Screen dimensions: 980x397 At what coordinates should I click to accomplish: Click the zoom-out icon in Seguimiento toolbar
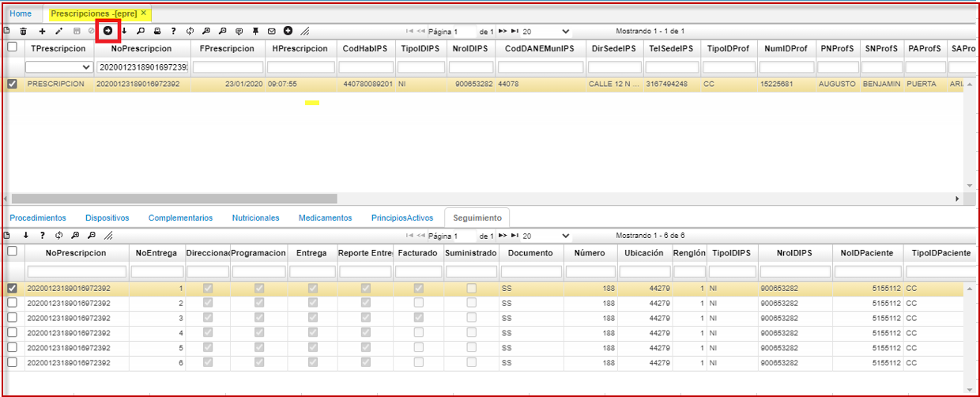pos(92,236)
